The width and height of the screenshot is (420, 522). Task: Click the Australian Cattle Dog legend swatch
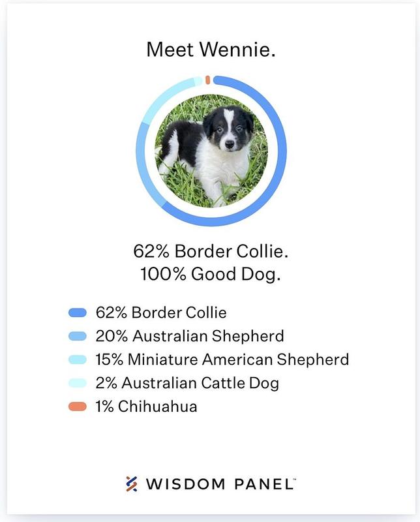[x=77, y=383]
